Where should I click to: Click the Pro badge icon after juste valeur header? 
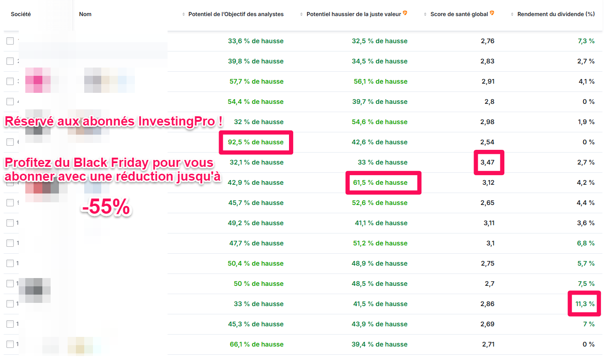[x=405, y=13]
